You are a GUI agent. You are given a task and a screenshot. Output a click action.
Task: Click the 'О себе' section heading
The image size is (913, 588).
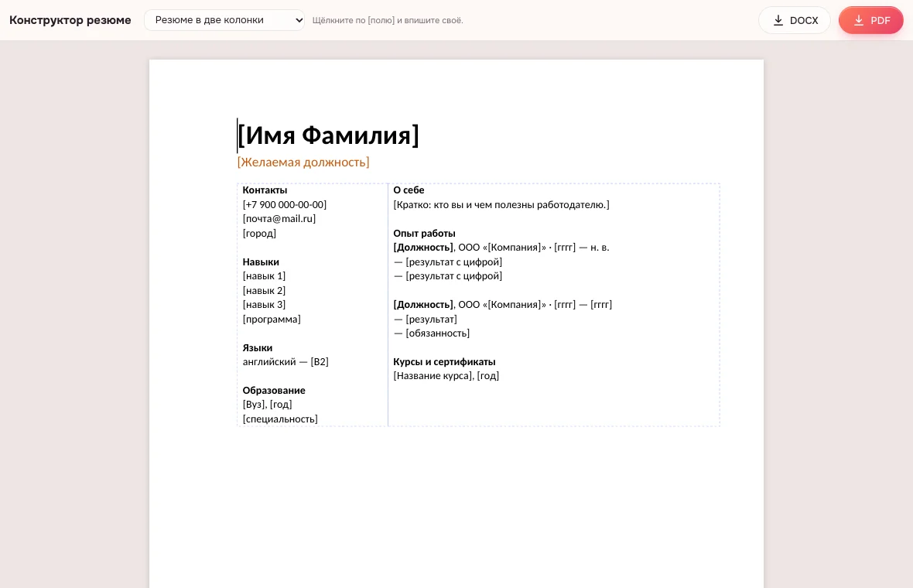[x=409, y=190]
